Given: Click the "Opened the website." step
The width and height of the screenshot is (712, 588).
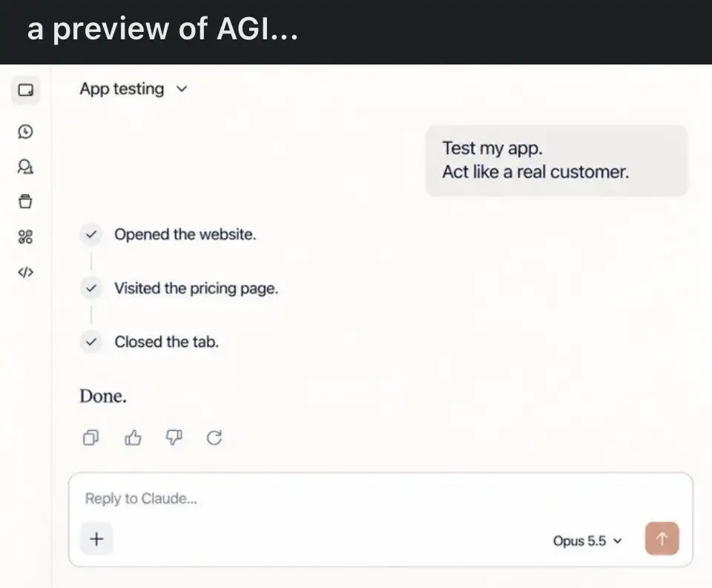Looking at the screenshot, I should tap(185, 234).
